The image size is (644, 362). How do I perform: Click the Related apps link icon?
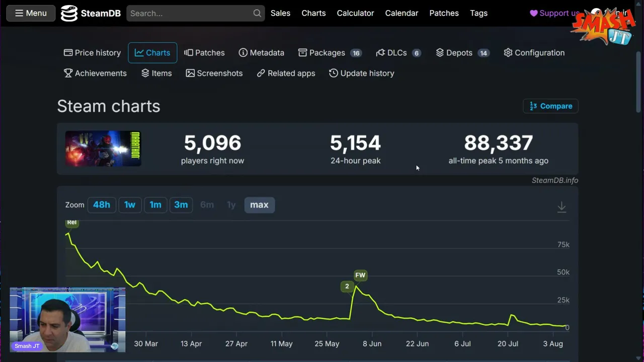261,73
